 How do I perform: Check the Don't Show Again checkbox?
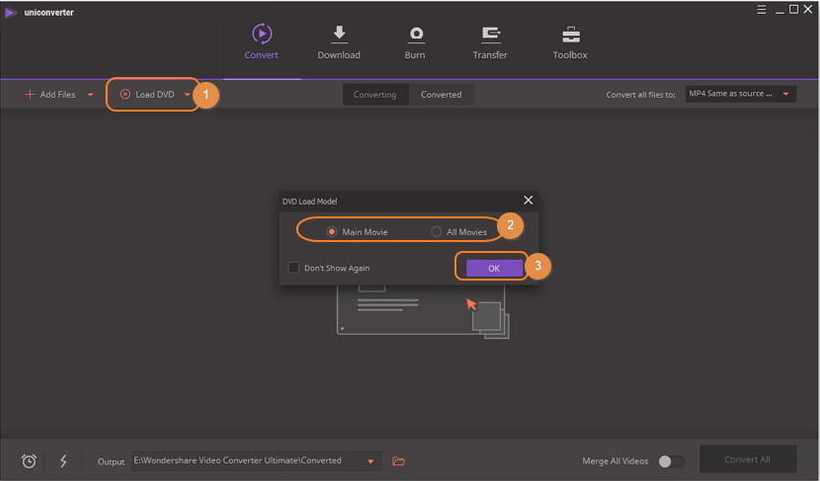(x=293, y=268)
